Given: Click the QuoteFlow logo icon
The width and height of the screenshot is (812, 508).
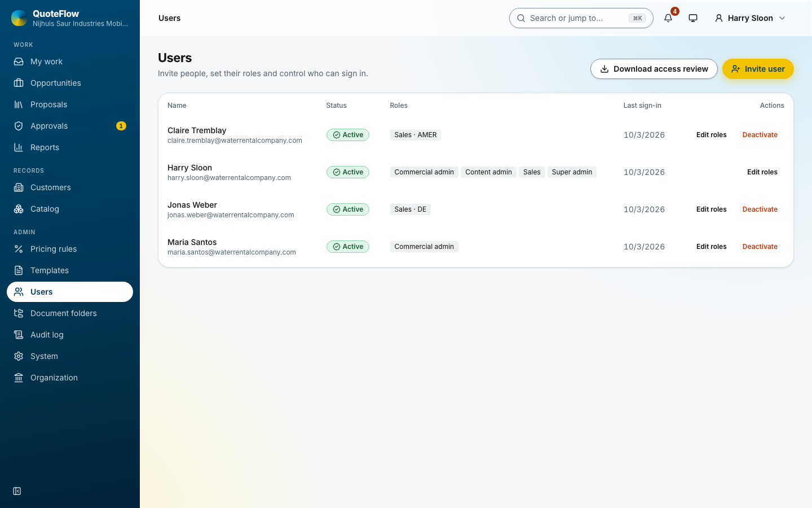Looking at the screenshot, I should pyautogui.click(x=19, y=18).
